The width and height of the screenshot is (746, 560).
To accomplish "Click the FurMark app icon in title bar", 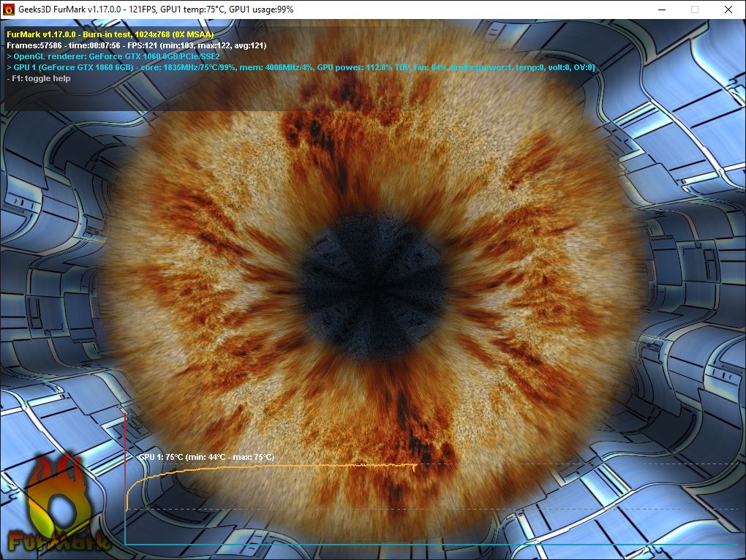I will tap(9, 9).
